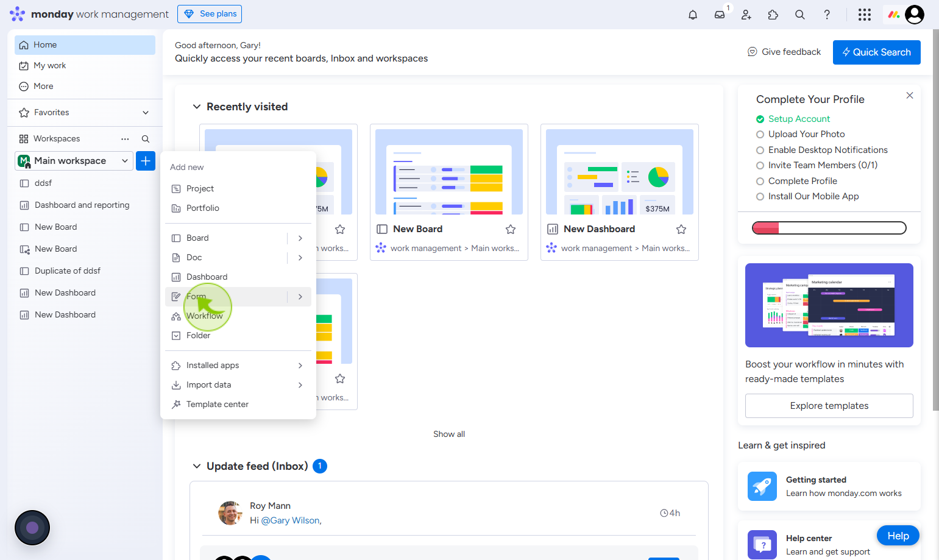Open the templates preview image
Screen dimensions: 939x560
pos(829,305)
